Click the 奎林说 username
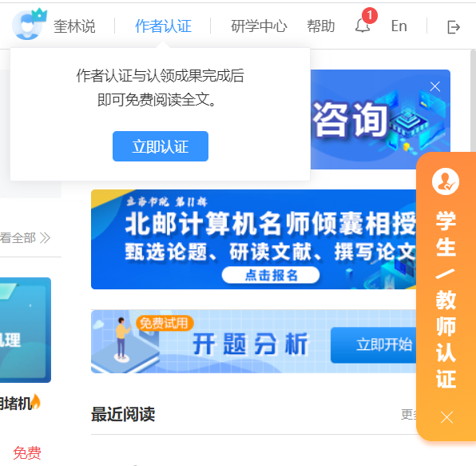The width and height of the screenshot is (476, 466). pyautogui.click(x=74, y=26)
